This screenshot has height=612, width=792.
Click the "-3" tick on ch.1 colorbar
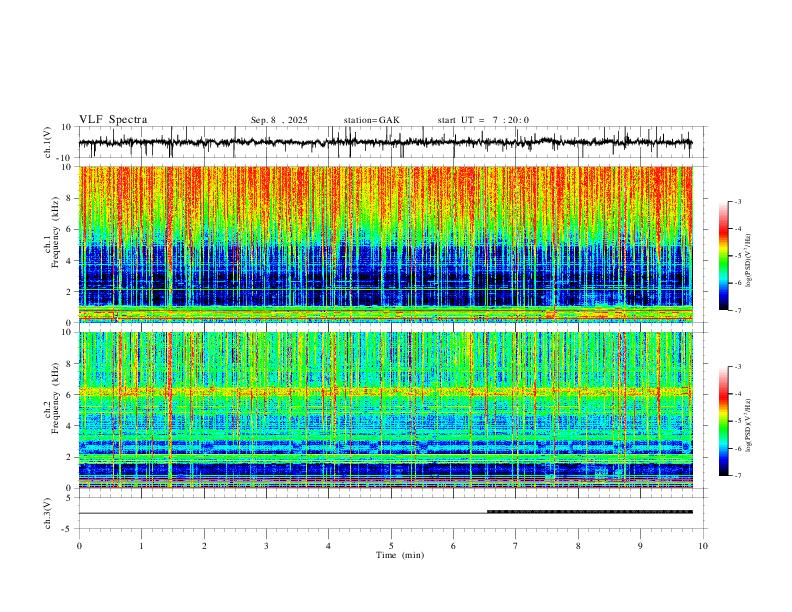[738, 201]
